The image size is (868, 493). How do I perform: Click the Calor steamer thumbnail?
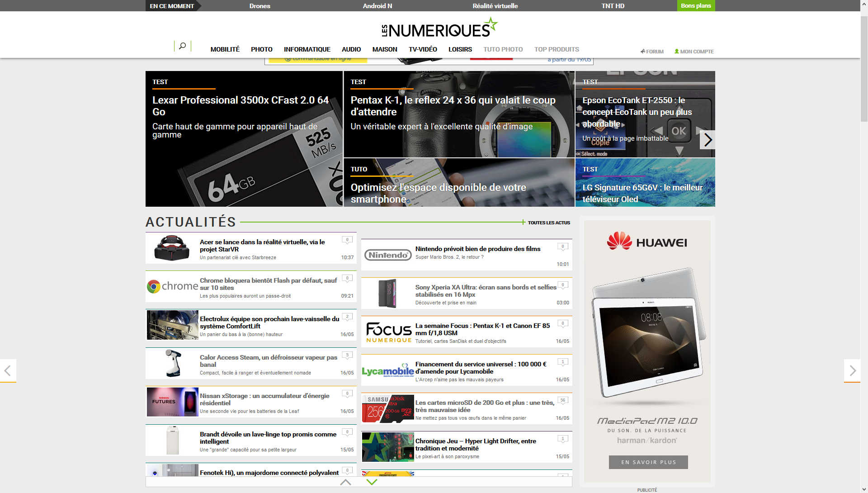tap(173, 363)
